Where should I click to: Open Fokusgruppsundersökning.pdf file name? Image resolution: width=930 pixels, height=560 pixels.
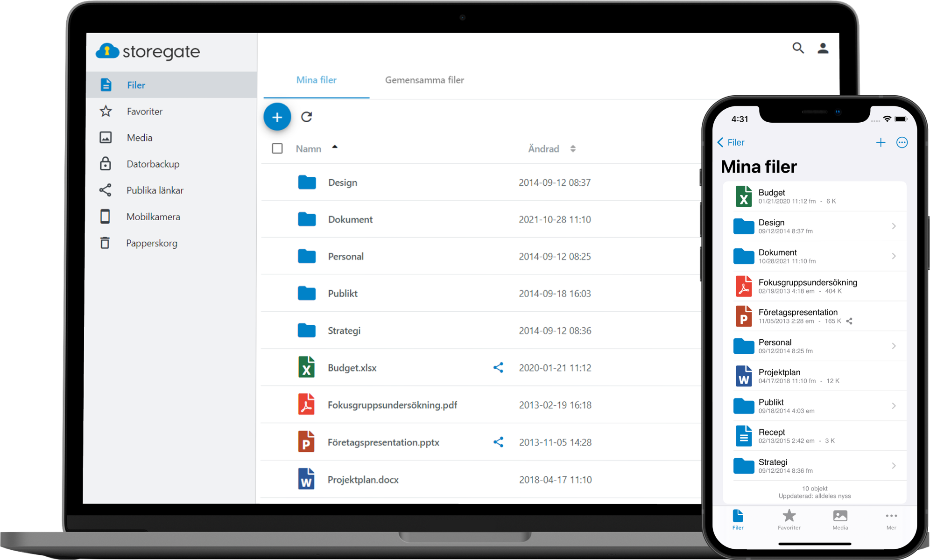click(x=392, y=405)
